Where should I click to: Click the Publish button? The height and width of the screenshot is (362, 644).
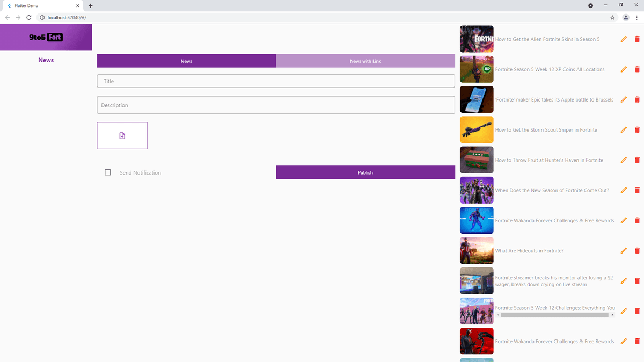365,172
